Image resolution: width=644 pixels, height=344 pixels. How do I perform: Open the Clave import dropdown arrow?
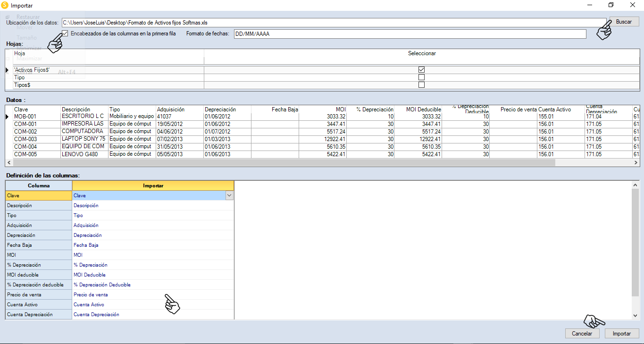click(x=229, y=195)
